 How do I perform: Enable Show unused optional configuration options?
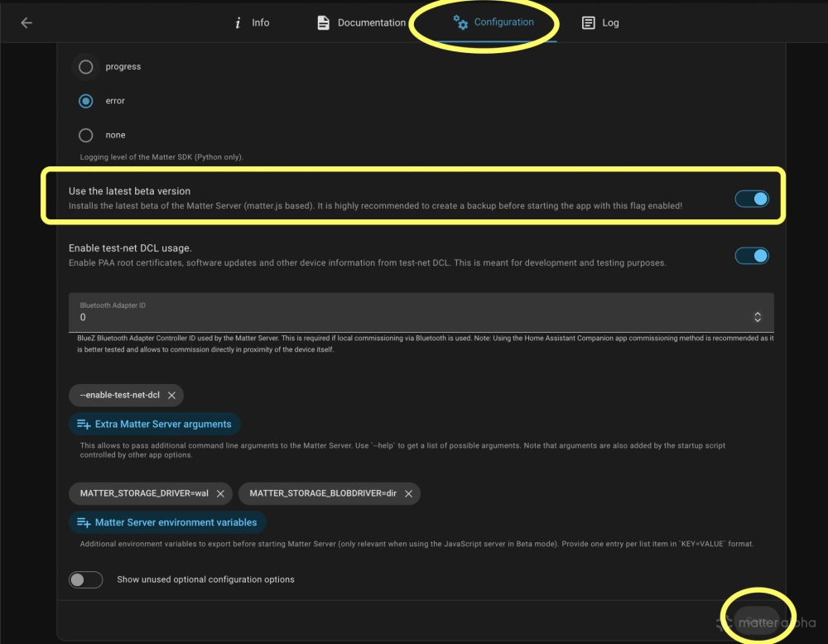click(85, 579)
